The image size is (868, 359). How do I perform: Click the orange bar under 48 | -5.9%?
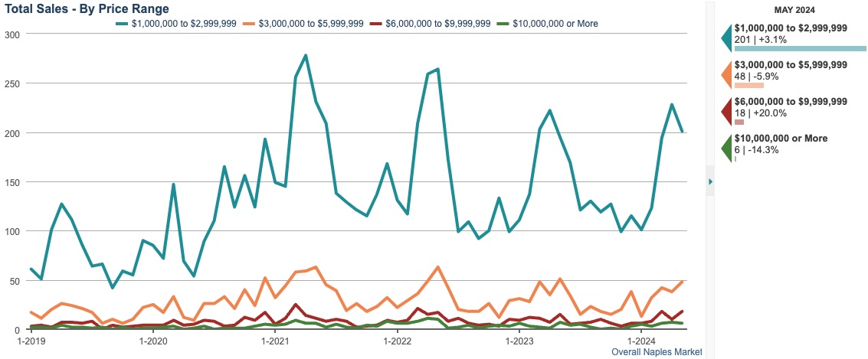[x=749, y=85]
